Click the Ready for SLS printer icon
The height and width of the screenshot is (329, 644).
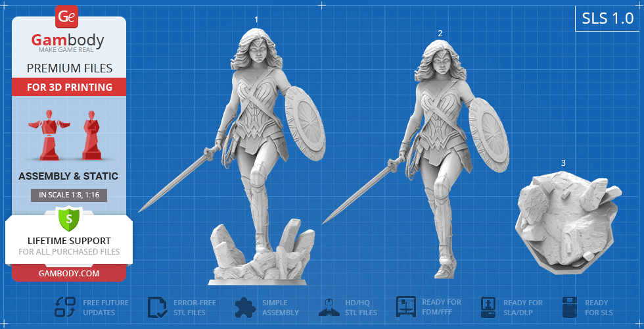(572, 307)
